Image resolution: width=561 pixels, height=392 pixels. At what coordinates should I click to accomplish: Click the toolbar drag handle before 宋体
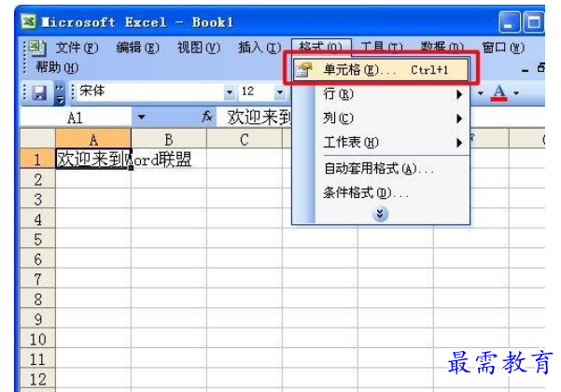[x=73, y=92]
